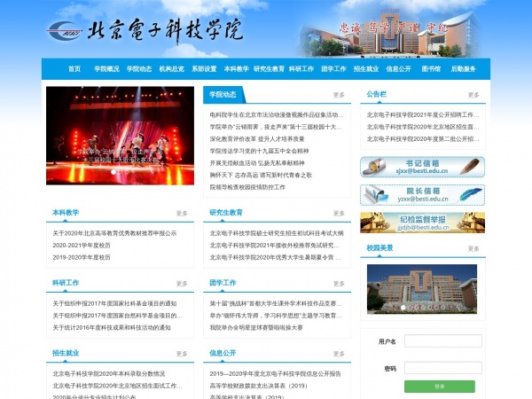532x399 pixels.
Task: Open the notice 2020年度第二批公开招聘
Action: pyautogui.click(x=423, y=139)
